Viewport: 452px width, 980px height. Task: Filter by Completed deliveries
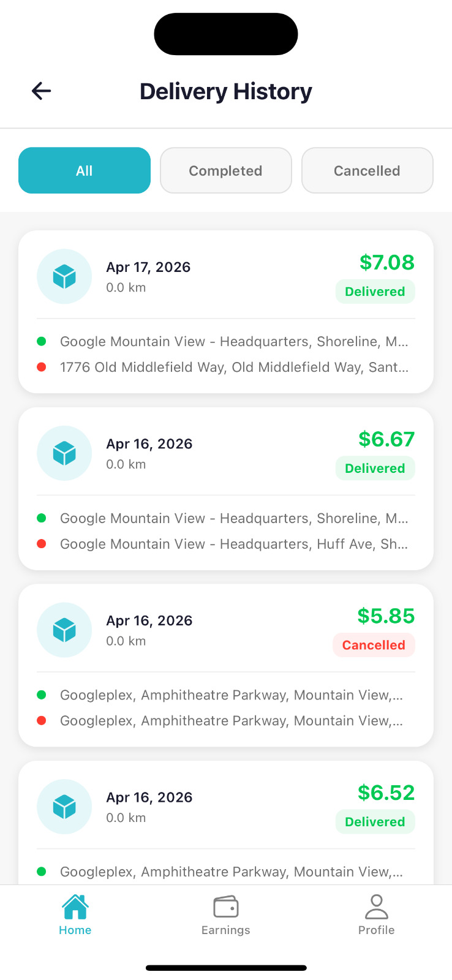click(225, 171)
